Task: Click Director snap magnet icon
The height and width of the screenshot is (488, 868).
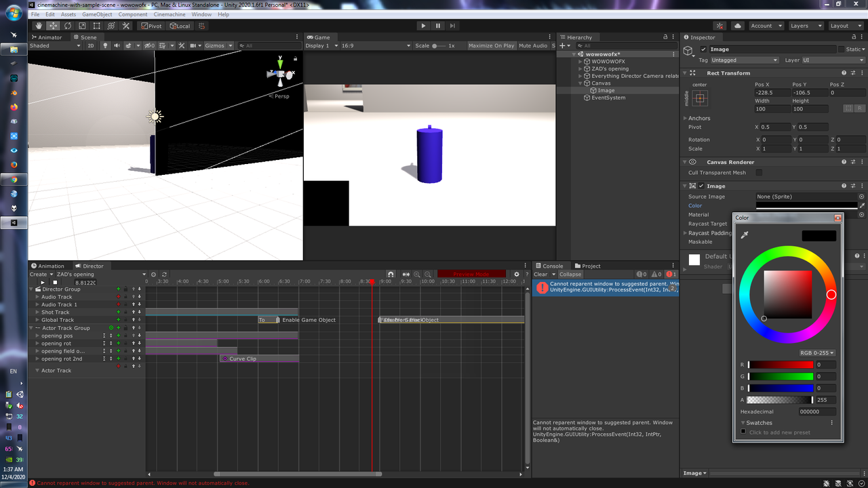Action: 391,274
